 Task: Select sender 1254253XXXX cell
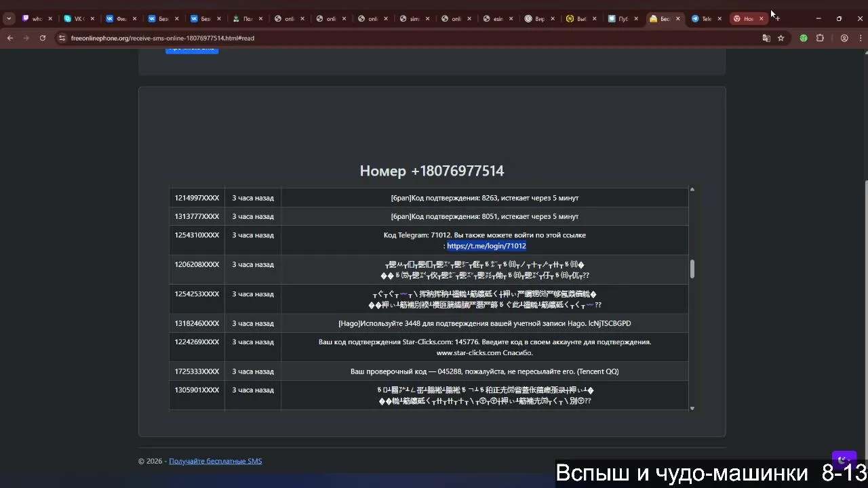pos(197,299)
